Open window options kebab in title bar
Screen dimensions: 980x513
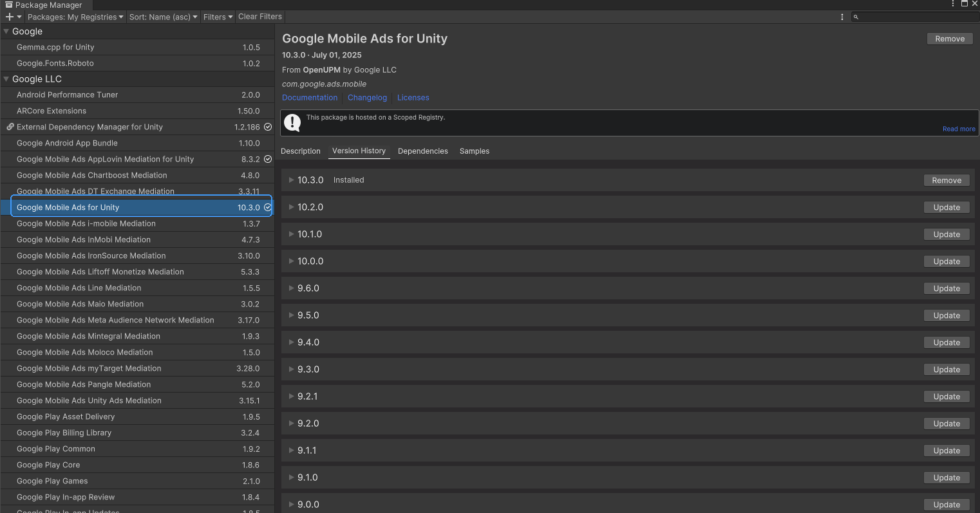coord(953,4)
